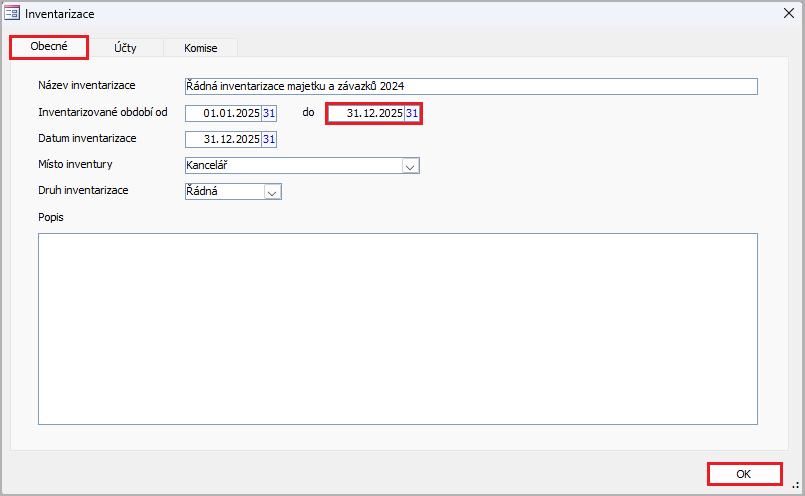805x496 pixels.
Task: Expand the Druh inventarizace dropdown arrow
Action: [272, 191]
